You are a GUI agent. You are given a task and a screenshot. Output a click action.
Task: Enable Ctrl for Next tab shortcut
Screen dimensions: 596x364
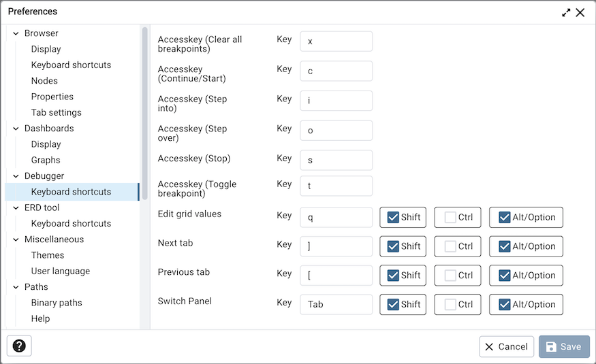pyautogui.click(x=450, y=246)
